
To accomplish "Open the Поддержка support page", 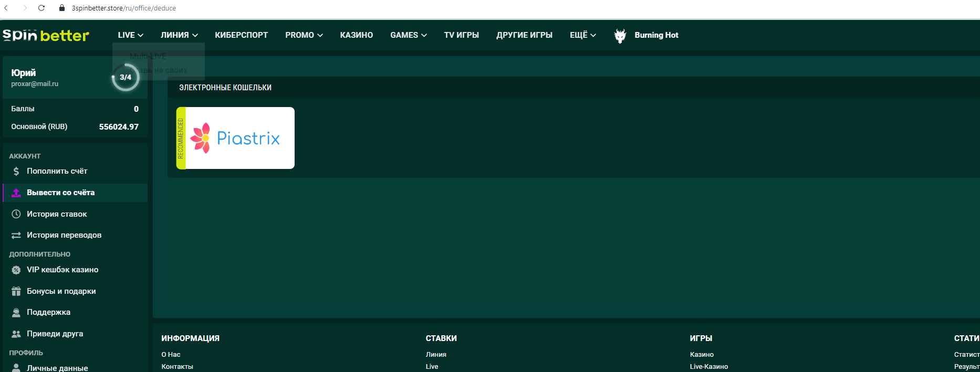I will point(75,312).
